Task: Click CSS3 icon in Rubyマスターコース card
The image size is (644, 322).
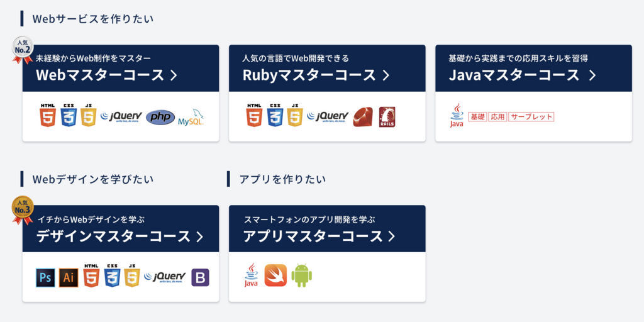Action: pyautogui.click(x=275, y=115)
